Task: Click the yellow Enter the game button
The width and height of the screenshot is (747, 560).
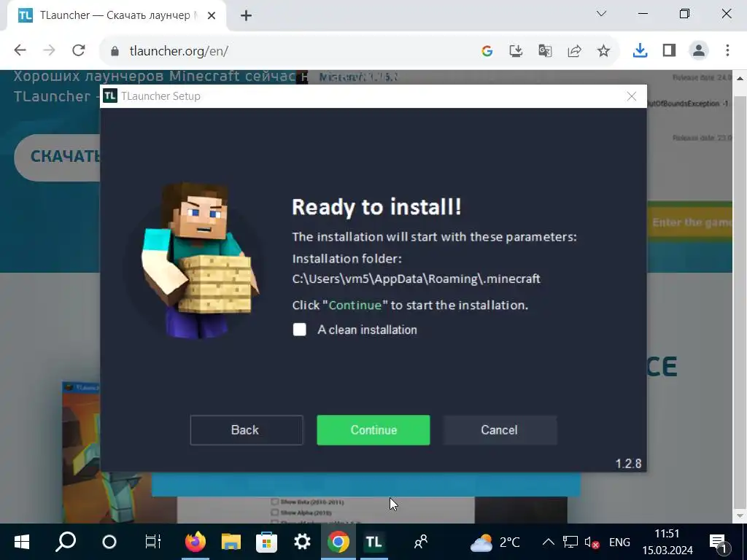Action: (689, 222)
